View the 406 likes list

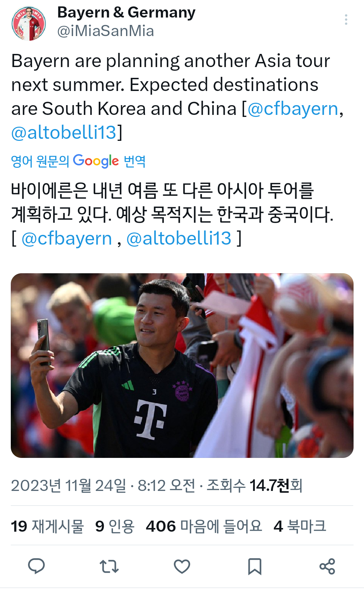pos(204,526)
